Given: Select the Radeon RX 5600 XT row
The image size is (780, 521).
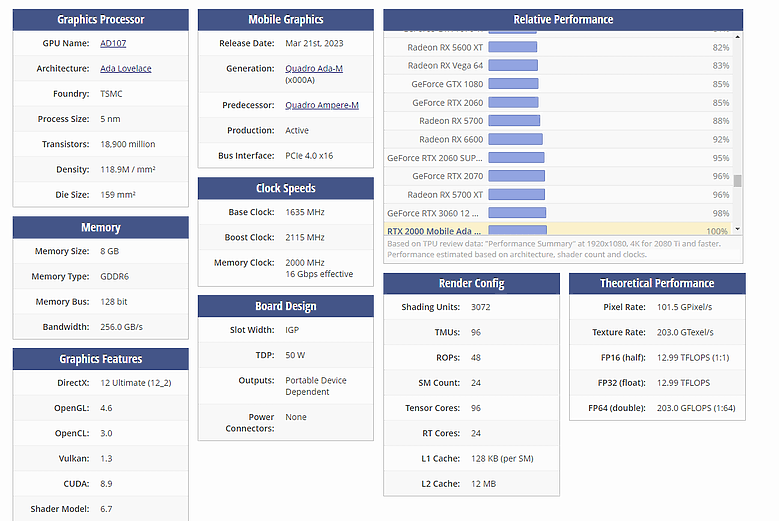Looking at the screenshot, I should coord(558,47).
